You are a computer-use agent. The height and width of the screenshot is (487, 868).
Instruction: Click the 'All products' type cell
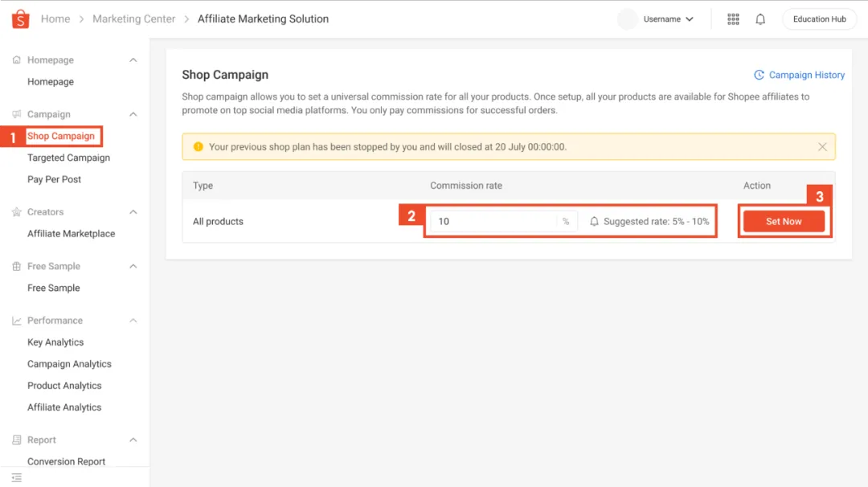(218, 221)
